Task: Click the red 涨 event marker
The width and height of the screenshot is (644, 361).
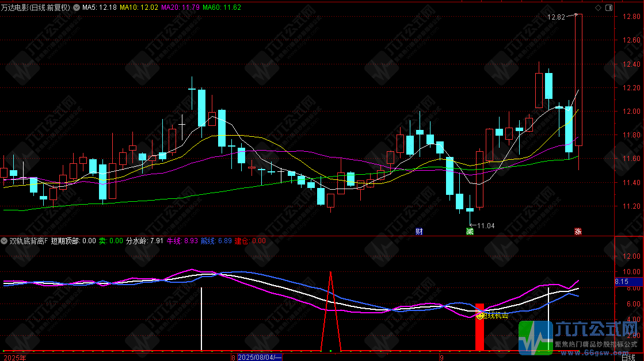Action: [578, 231]
